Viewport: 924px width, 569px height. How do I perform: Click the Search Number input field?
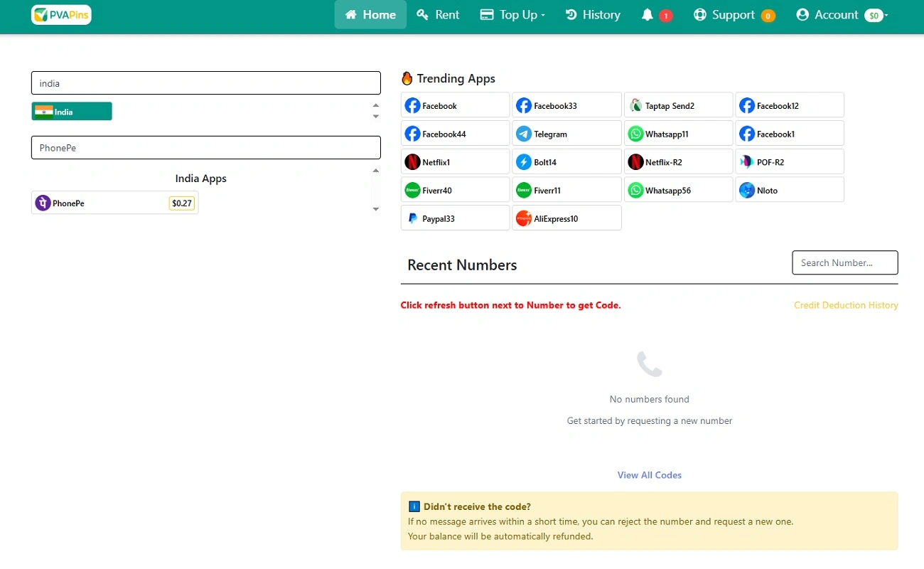coord(845,262)
